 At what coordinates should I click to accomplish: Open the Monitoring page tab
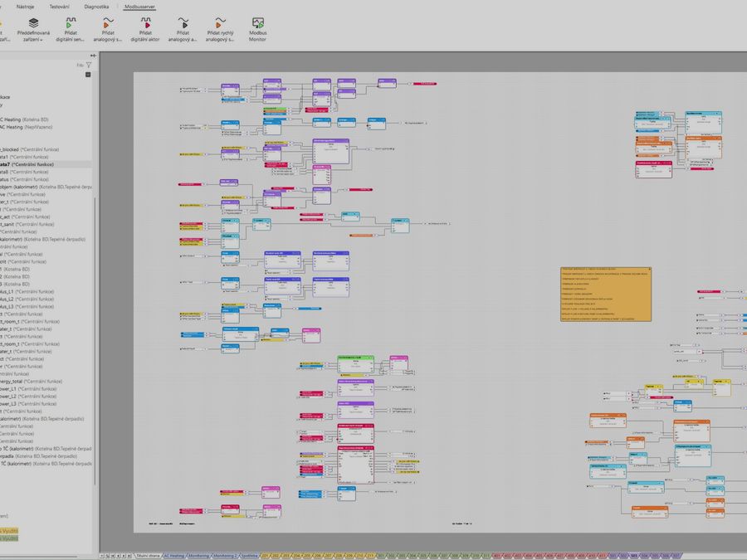(198, 556)
